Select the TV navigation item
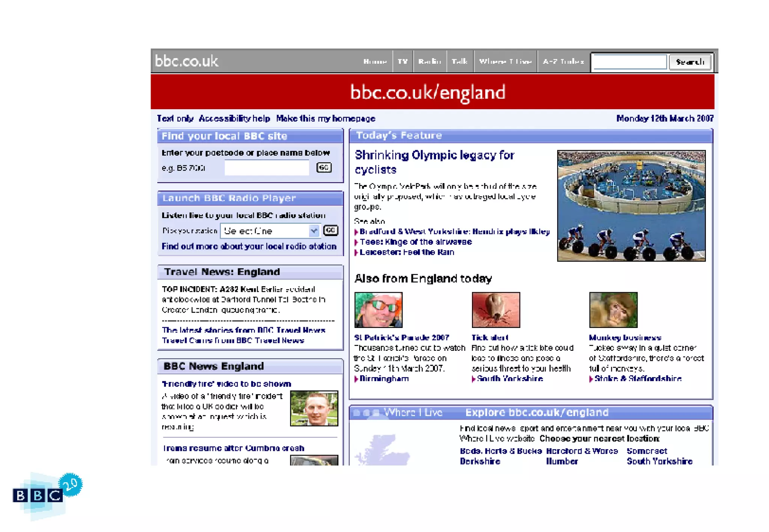769x532 pixels. pos(403,61)
